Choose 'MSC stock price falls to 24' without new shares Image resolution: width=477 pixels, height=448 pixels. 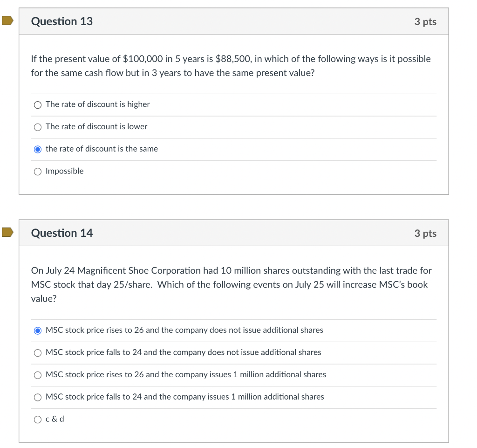[37, 352]
